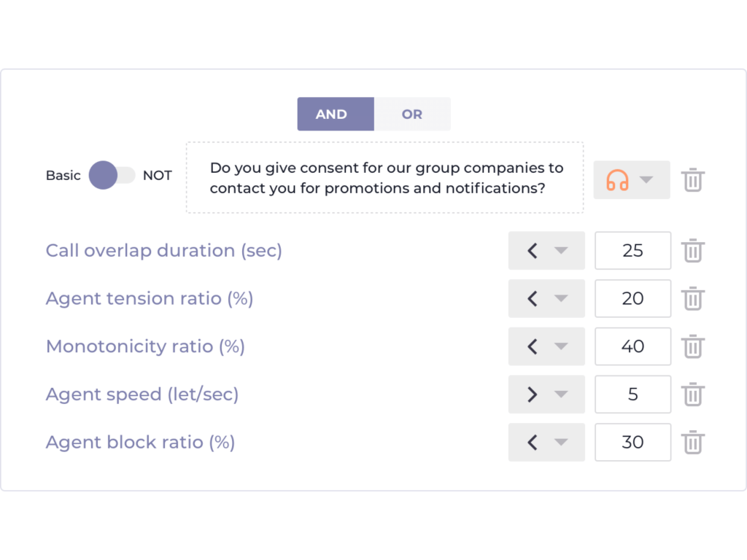Click the consent question text box
747x560 pixels.
[385, 178]
